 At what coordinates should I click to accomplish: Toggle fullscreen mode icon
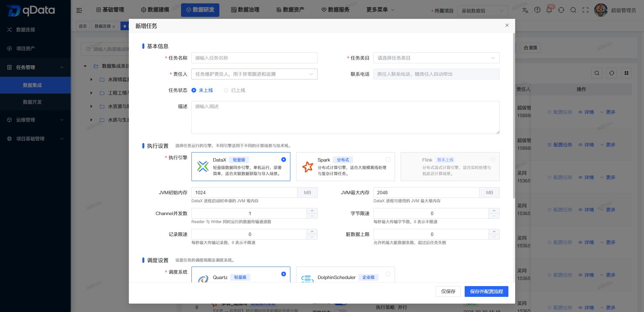click(x=585, y=10)
